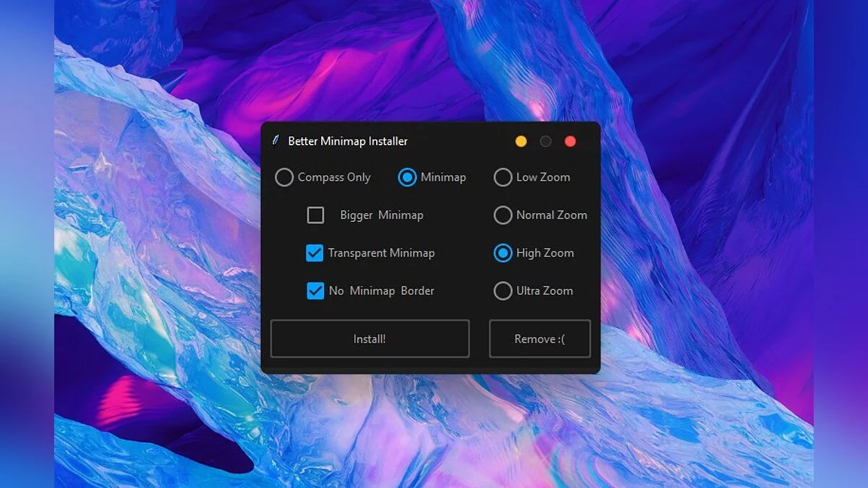
Task: Minimize window with the yellow circle button
Action: (521, 141)
